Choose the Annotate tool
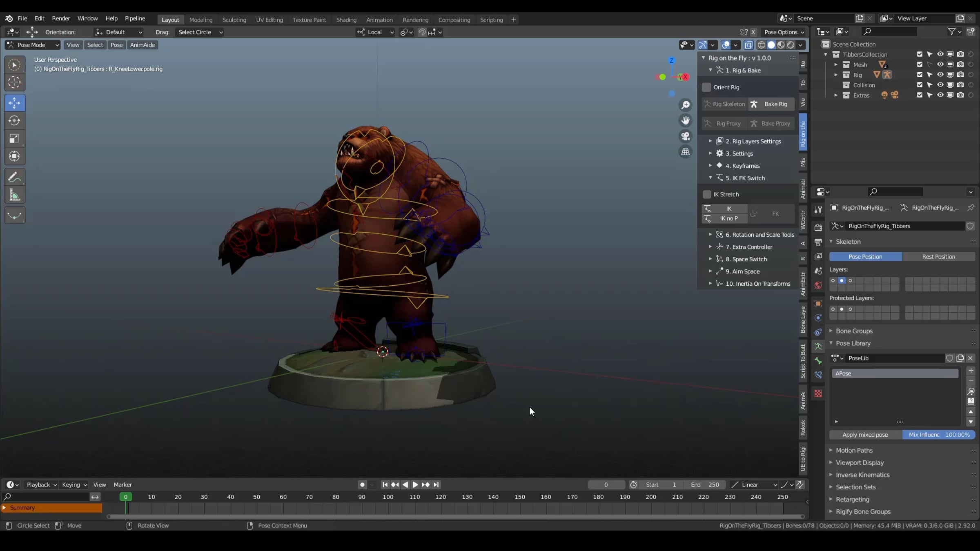 (14, 177)
